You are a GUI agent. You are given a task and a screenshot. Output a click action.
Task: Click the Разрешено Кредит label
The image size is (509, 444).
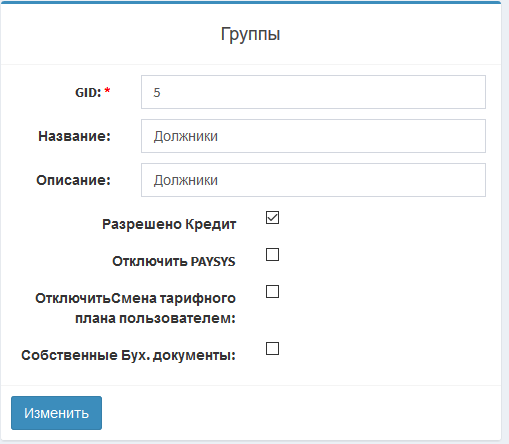pyautogui.click(x=169, y=224)
